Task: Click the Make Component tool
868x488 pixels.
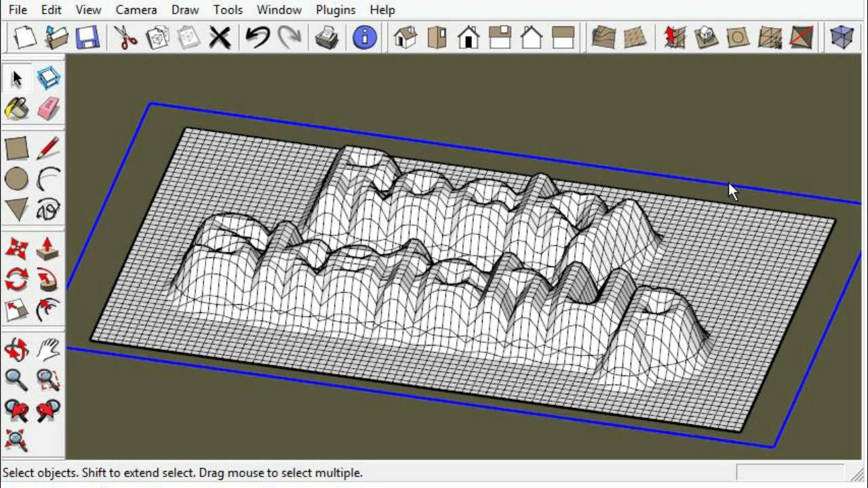Action: click(48, 79)
